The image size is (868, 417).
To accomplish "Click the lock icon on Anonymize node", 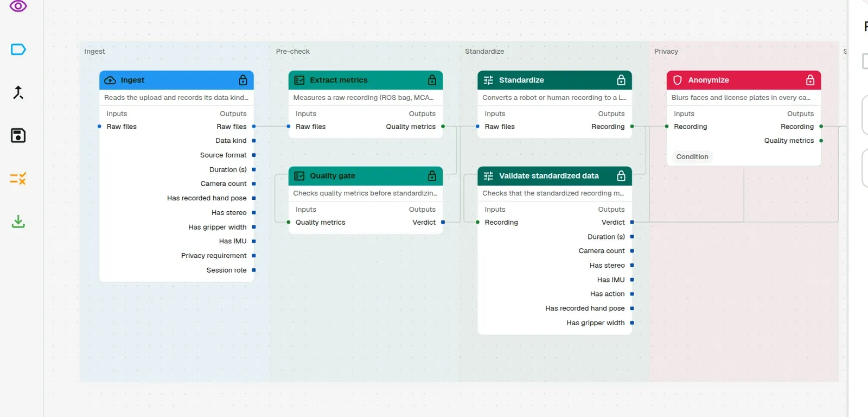I will point(810,80).
